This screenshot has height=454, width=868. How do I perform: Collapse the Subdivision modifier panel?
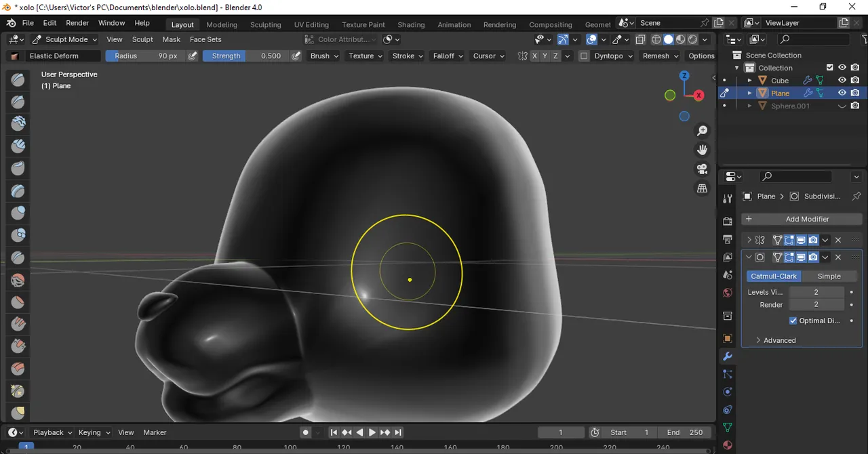(749, 257)
